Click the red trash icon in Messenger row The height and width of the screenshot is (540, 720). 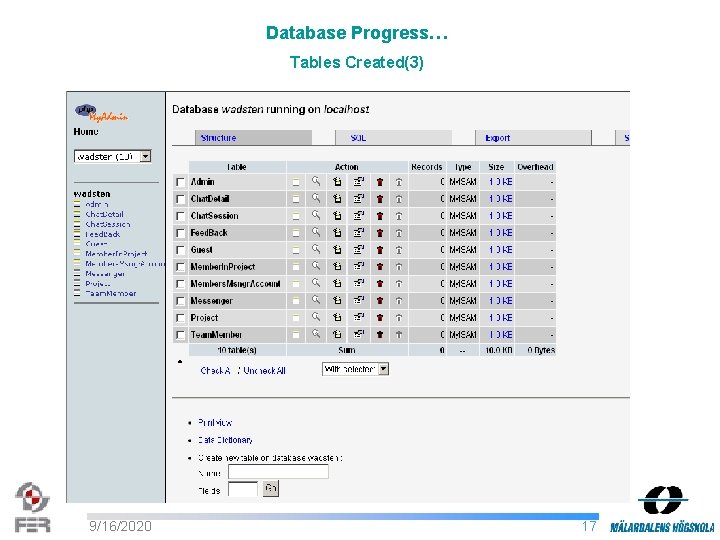(x=380, y=301)
